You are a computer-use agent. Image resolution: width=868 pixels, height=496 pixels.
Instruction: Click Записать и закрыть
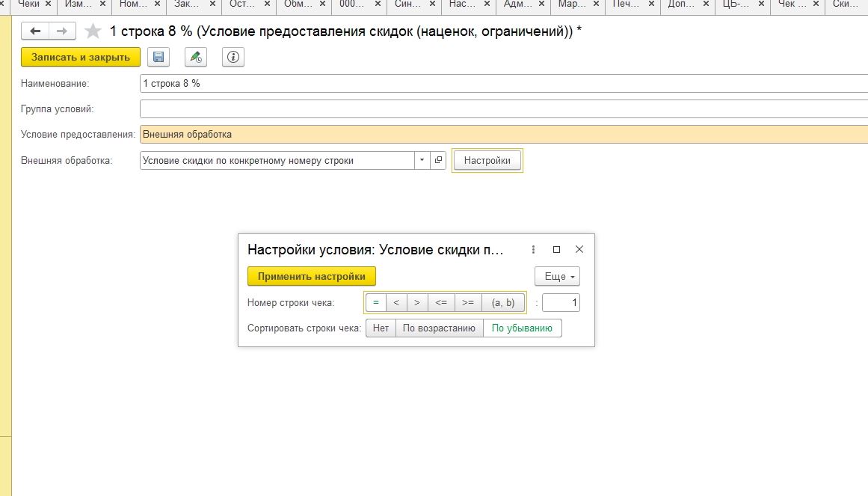80,57
